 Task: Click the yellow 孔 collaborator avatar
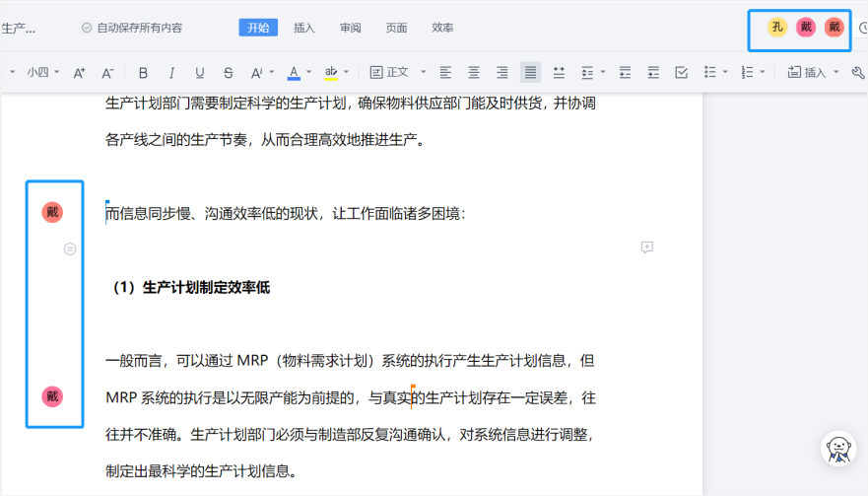click(777, 28)
